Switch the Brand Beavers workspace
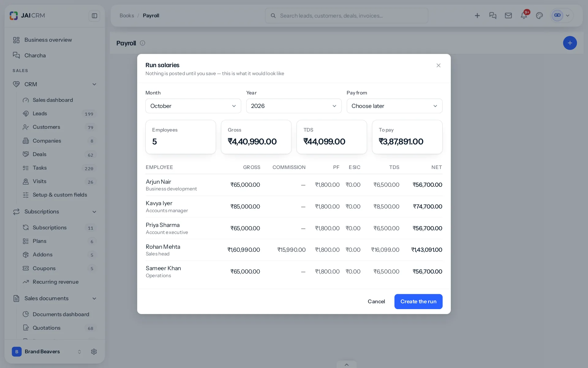Screen dimensions: 588x368 pos(47,351)
